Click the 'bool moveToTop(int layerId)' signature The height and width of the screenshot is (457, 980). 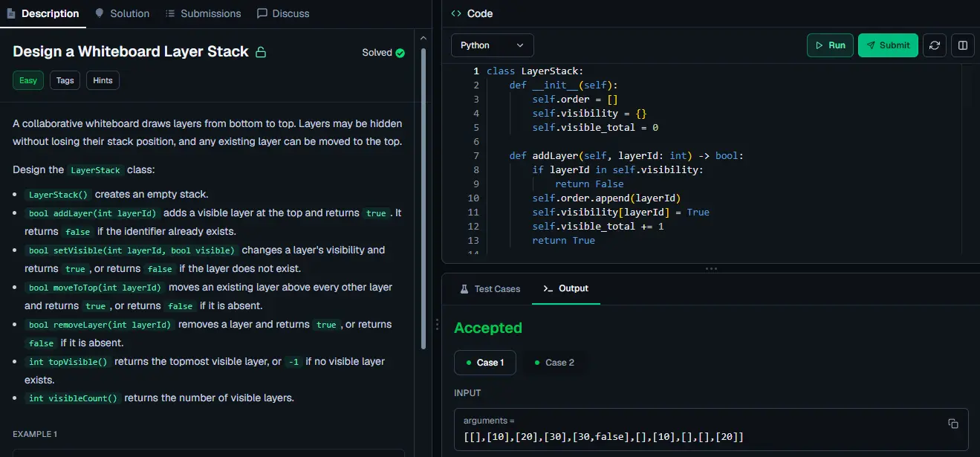[x=94, y=288]
